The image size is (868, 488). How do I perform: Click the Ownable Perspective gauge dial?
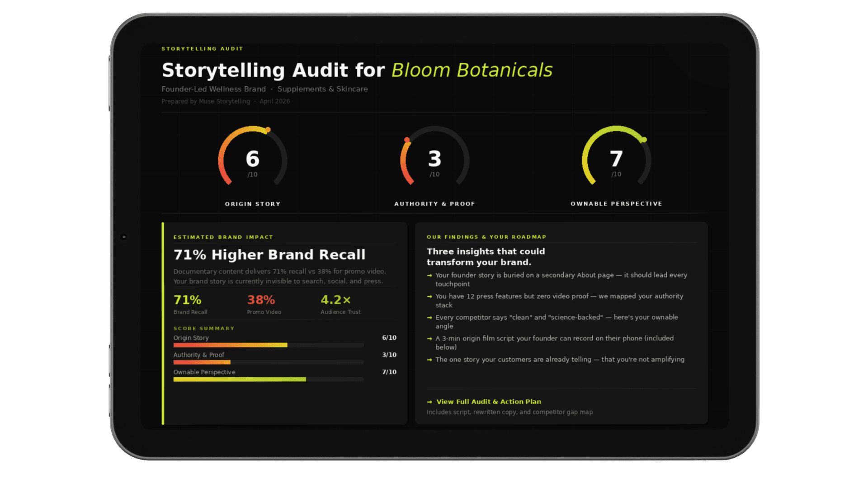[x=616, y=159]
